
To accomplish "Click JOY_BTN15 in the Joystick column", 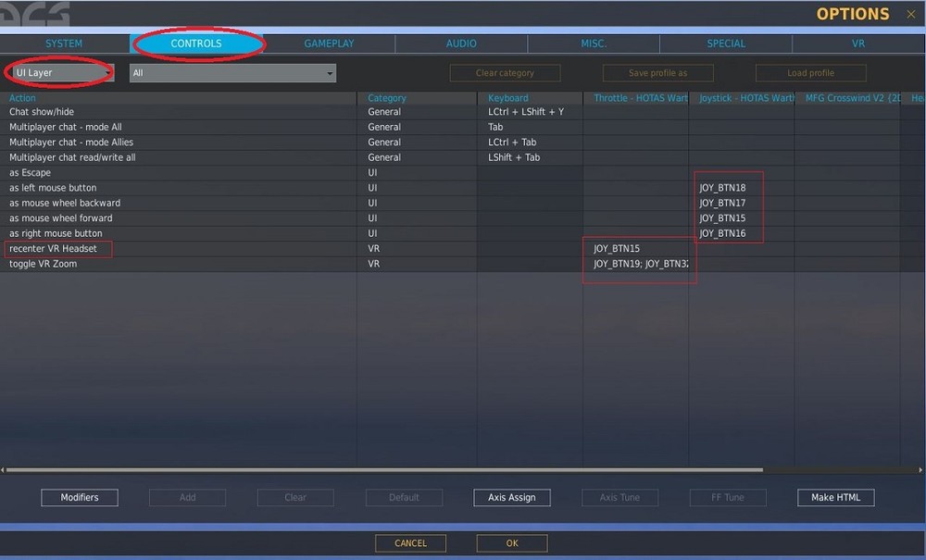I will (x=742, y=218).
